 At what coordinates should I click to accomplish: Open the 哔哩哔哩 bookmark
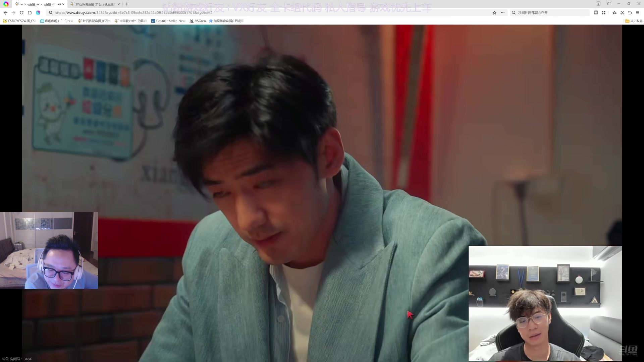(56, 21)
